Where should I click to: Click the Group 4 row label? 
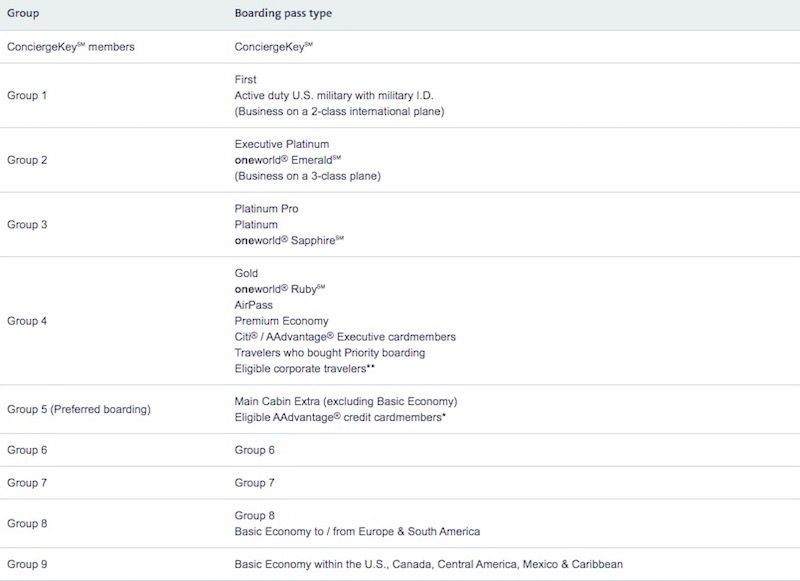click(x=27, y=321)
